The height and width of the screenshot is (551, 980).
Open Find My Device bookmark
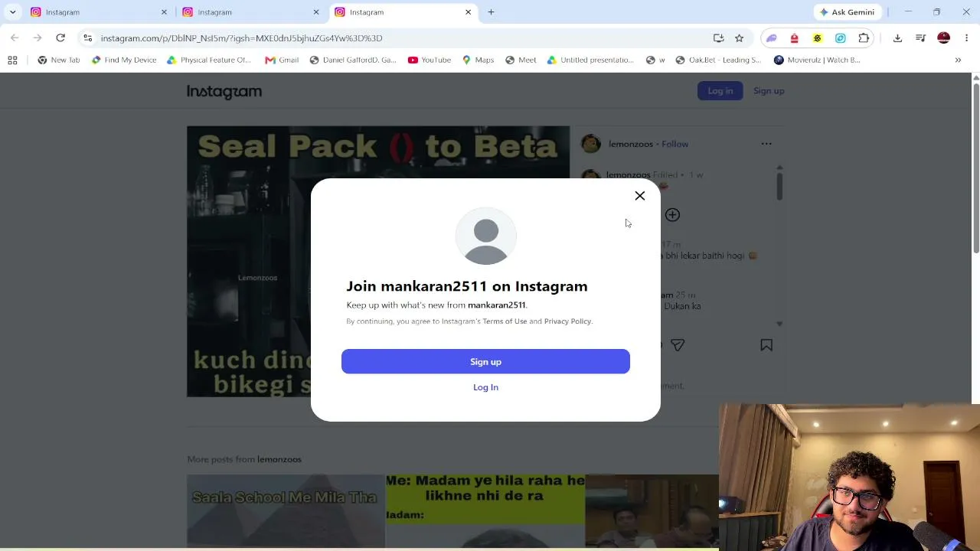click(124, 60)
